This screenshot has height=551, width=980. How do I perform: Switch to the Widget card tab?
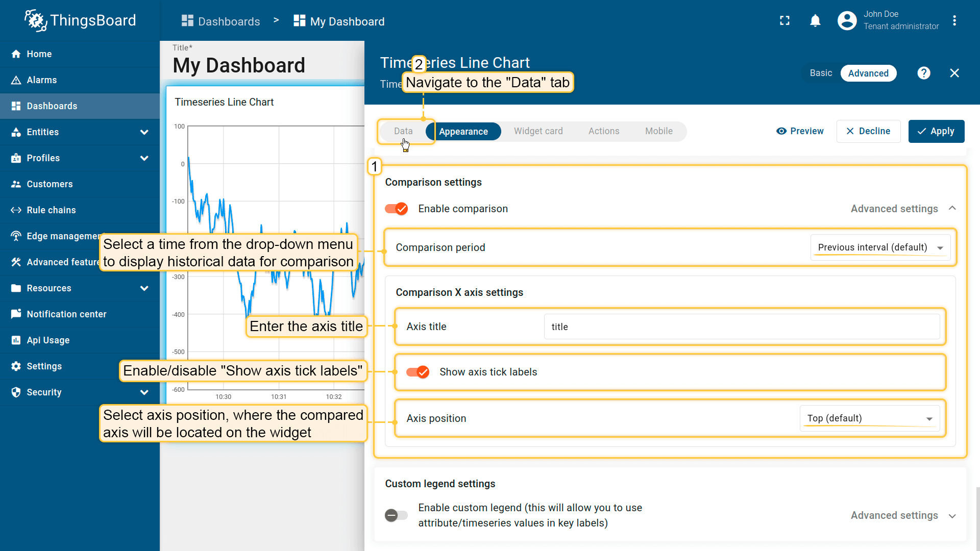(x=538, y=131)
